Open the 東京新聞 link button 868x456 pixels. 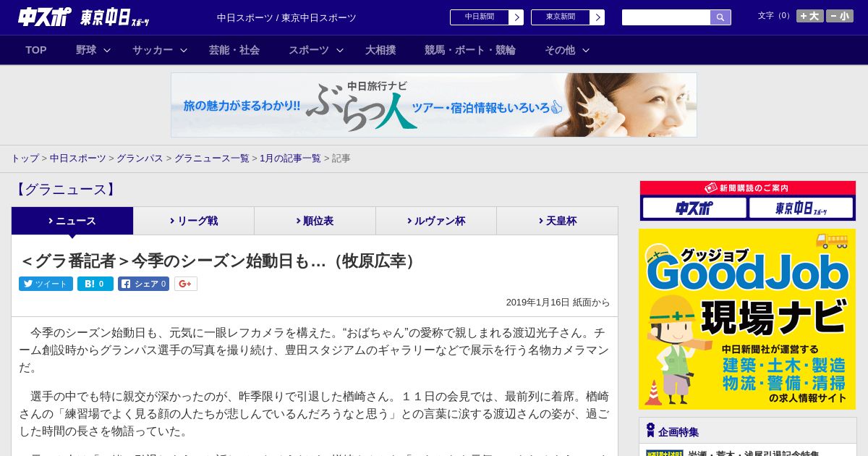pyautogui.click(x=560, y=17)
